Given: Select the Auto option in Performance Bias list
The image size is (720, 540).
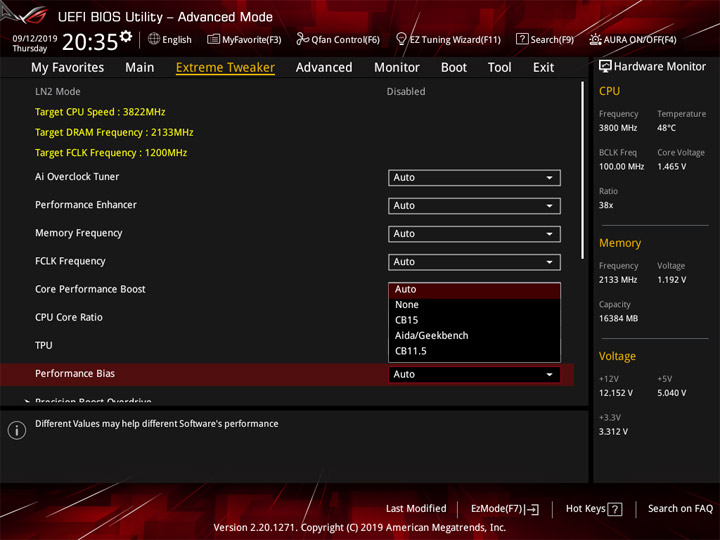Looking at the screenshot, I should [474, 289].
